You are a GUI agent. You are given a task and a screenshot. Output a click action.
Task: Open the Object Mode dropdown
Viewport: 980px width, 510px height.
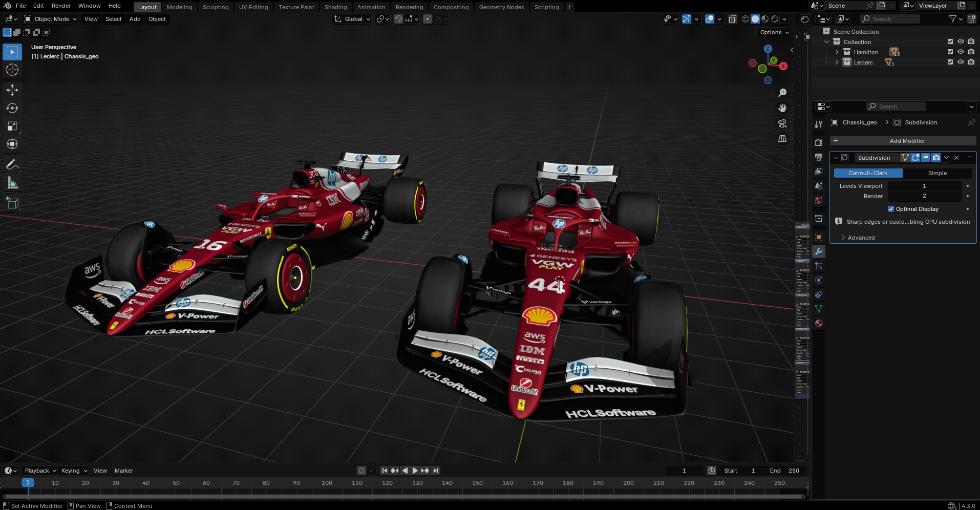[x=50, y=19]
